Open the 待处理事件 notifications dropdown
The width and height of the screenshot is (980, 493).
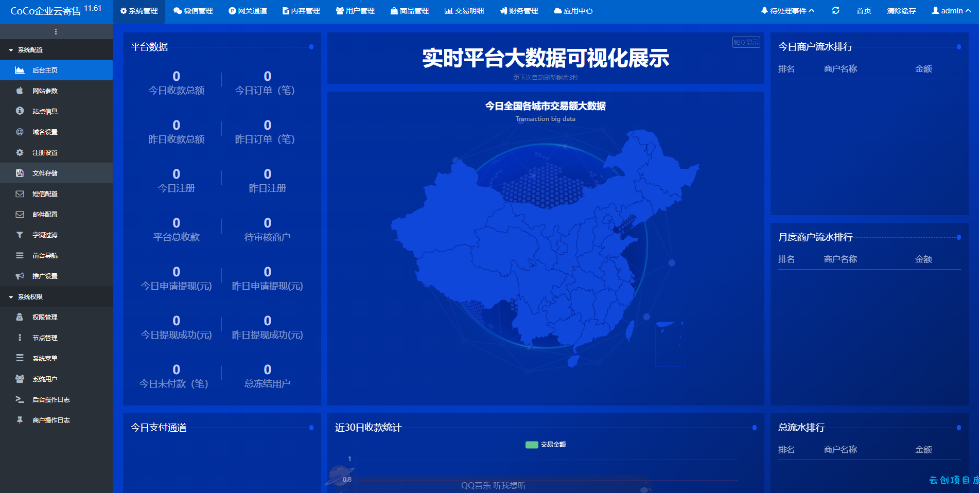787,11
